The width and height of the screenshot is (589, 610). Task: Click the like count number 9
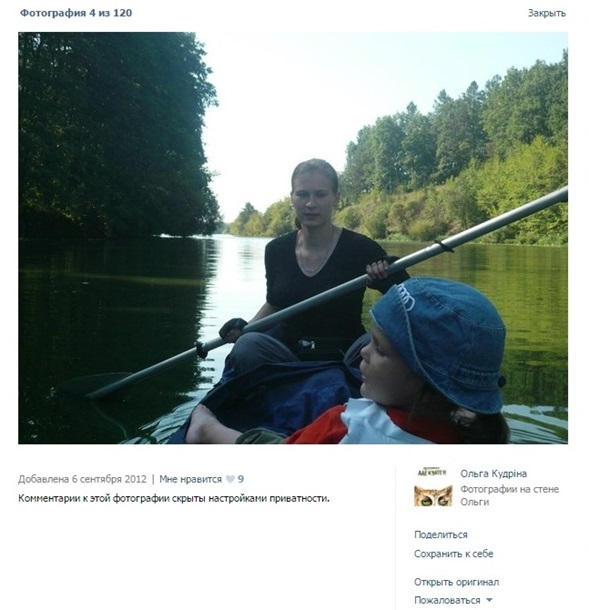(x=241, y=479)
